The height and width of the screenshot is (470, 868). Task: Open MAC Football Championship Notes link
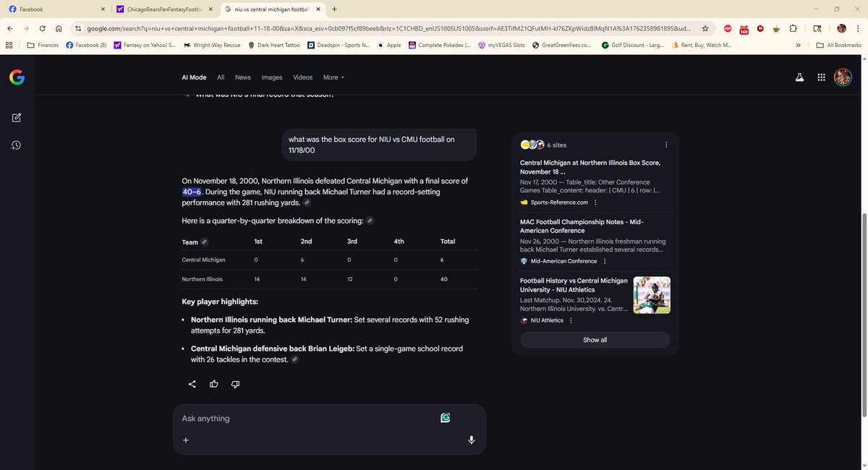[x=581, y=226]
